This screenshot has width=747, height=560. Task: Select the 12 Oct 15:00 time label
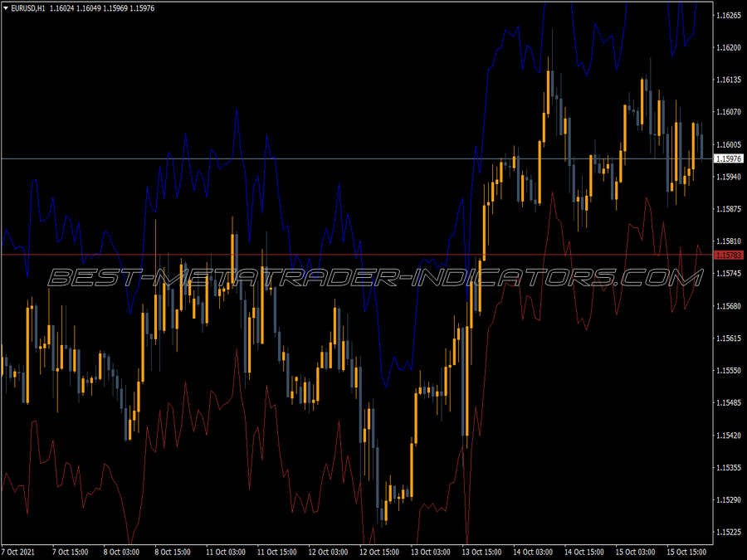click(x=379, y=552)
